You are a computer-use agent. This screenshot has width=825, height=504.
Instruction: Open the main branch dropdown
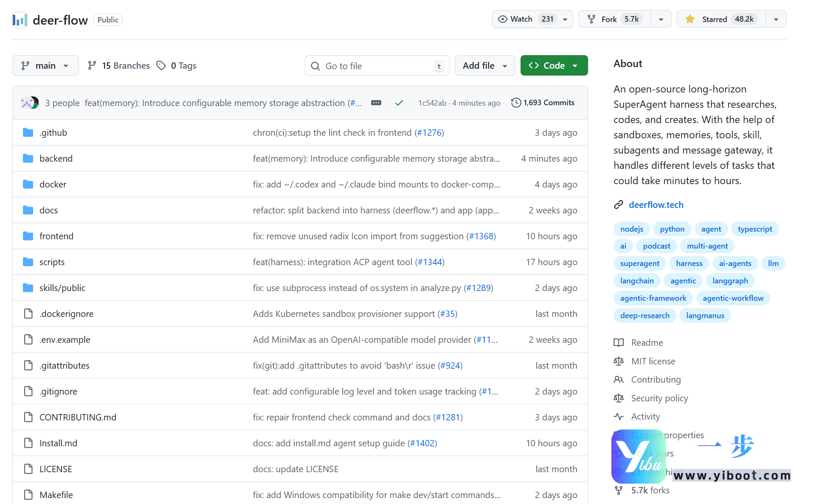[45, 66]
